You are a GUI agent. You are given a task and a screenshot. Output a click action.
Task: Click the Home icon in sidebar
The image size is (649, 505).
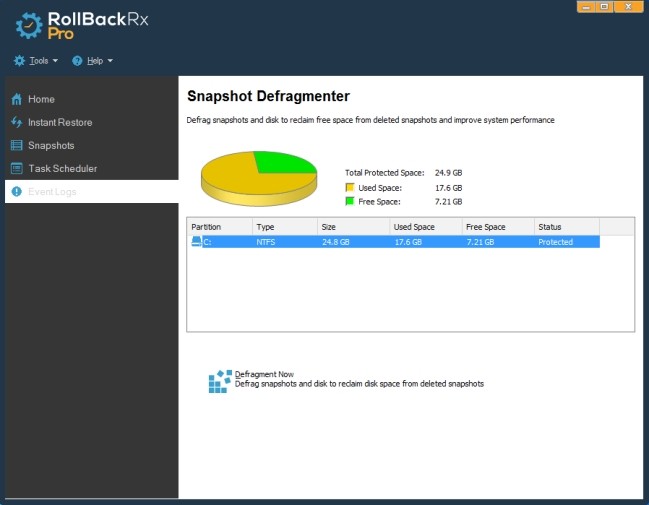[x=17, y=100]
